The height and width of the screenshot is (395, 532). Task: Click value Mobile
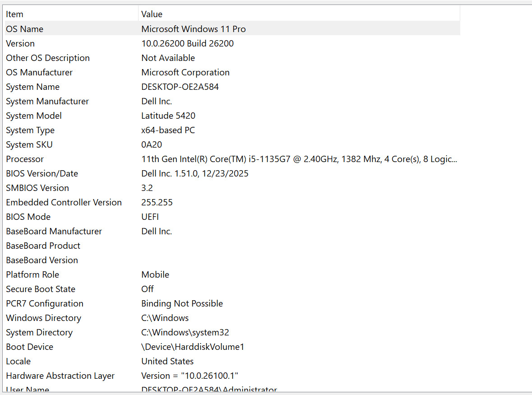(x=155, y=274)
